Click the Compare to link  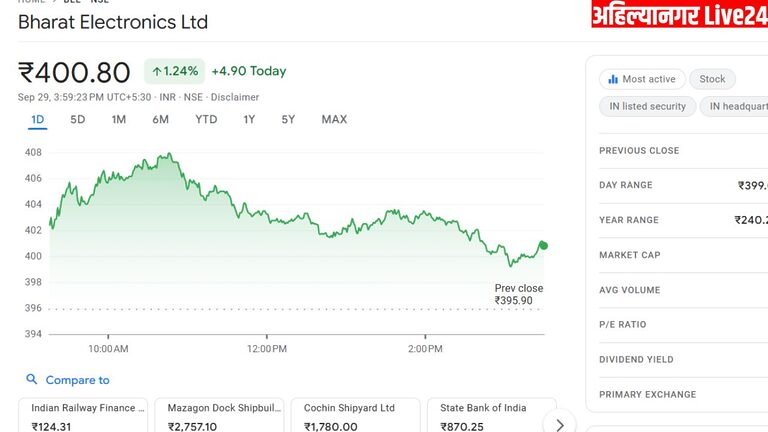pos(77,380)
